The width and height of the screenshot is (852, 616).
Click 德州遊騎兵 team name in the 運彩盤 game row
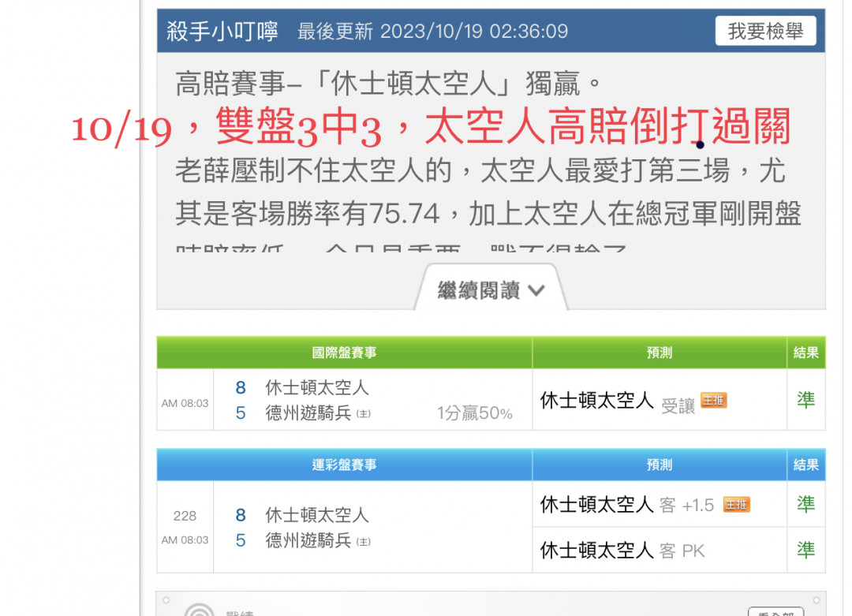(x=308, y=540)
